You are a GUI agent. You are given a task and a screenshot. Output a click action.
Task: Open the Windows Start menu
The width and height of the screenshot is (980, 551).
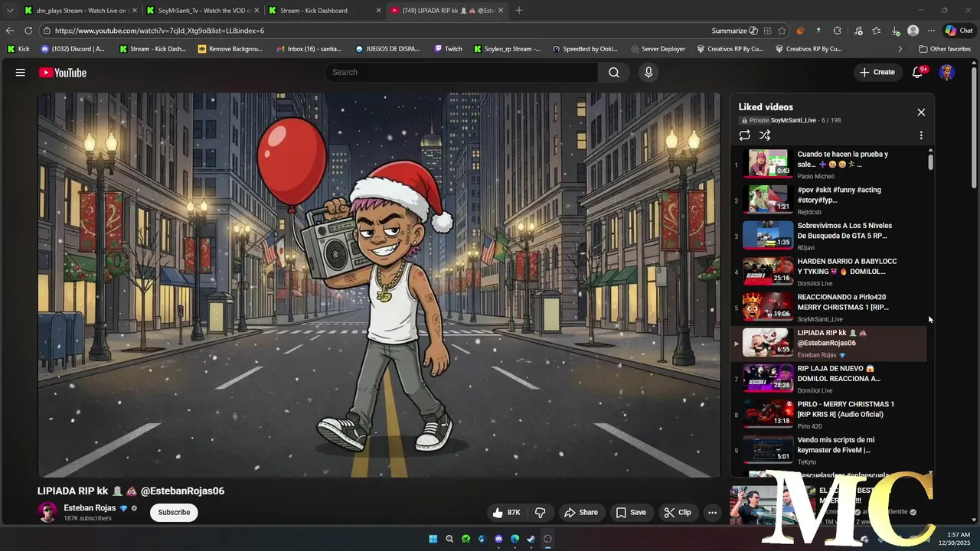[433, 539]
